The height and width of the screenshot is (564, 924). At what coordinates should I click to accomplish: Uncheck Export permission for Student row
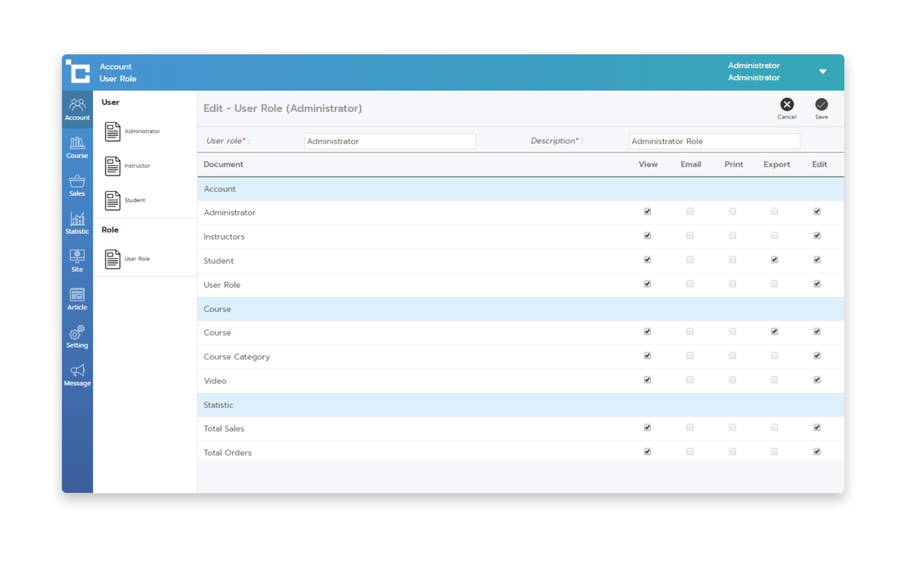tap(774, 259)
